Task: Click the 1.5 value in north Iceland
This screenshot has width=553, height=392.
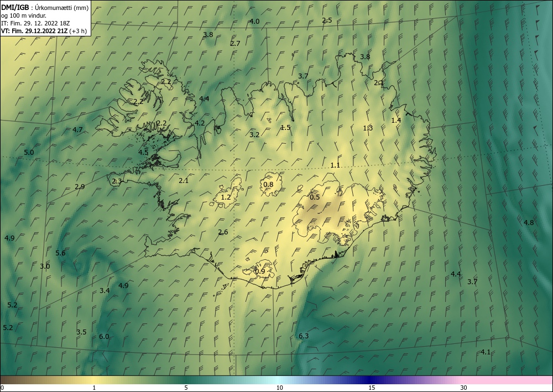Action: (285, 127)
